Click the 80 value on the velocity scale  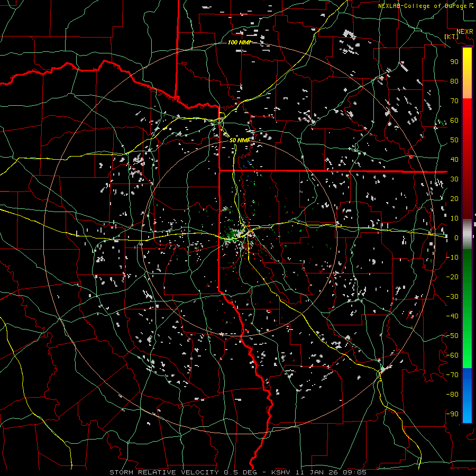coord(454,81)
